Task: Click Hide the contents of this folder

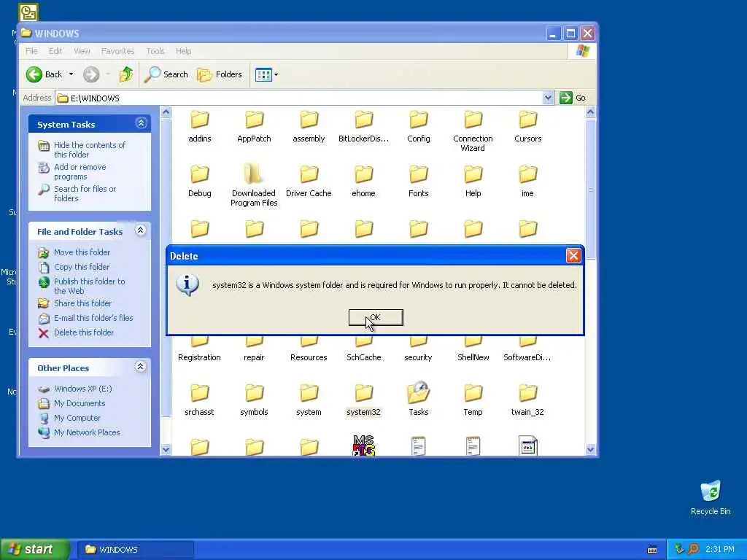Action: pyautogui.click(x=90, y=149)
